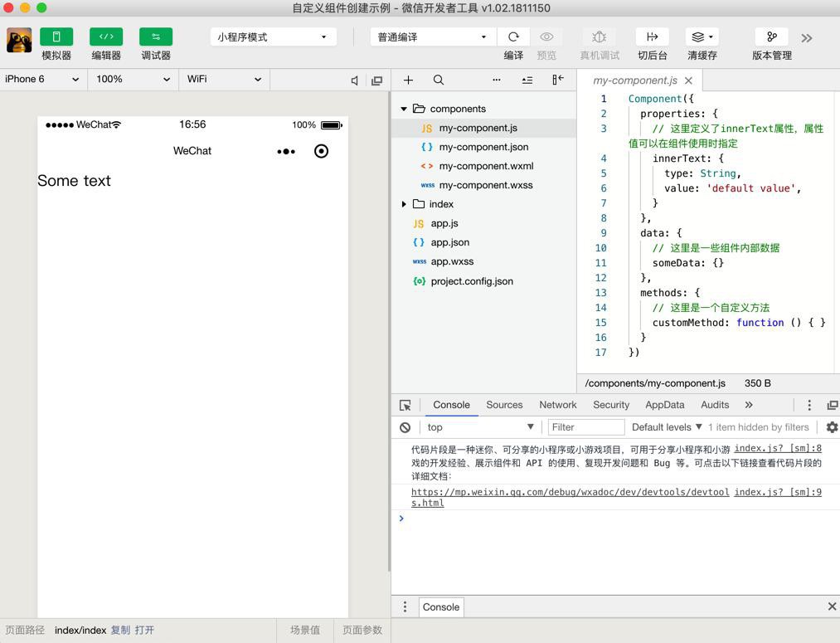
Task: Click the compile (编译) refresh icon
Action: (513, 37)
